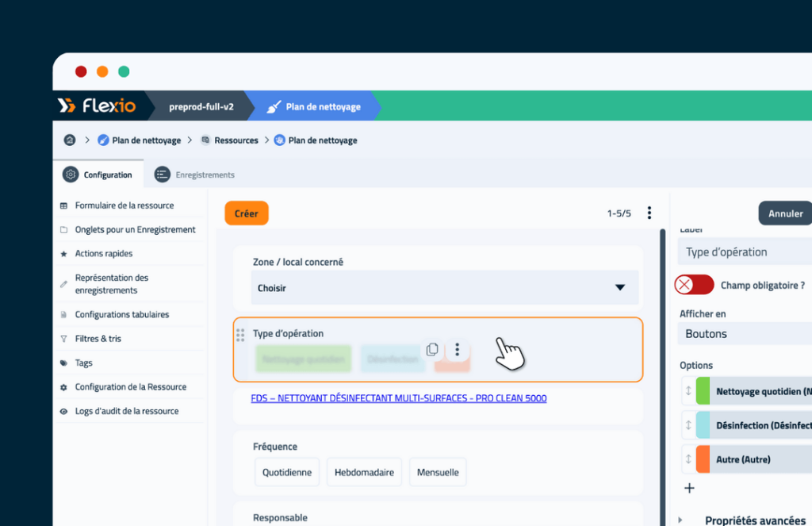This screenshot has height=526, width=812.
Task: Click the copy icon in Type d'opération field
Action: pyautogui.click(x=432, y=350)
